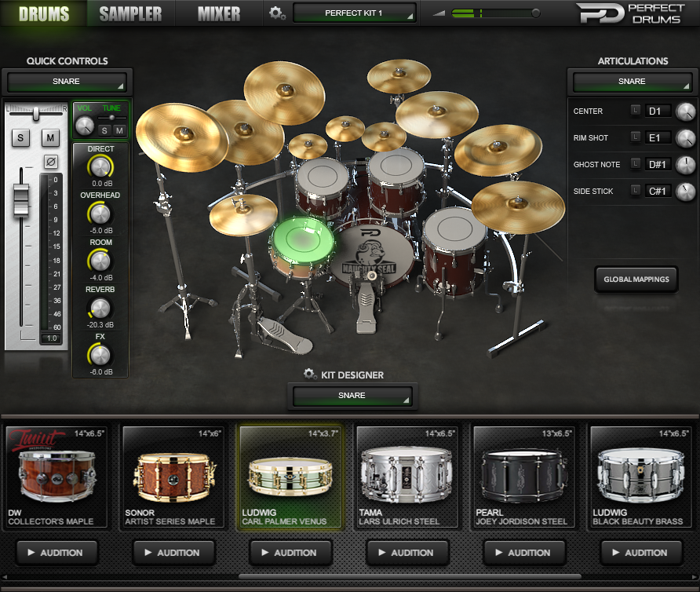Audition the DW Collector's Maple snare

57,553
